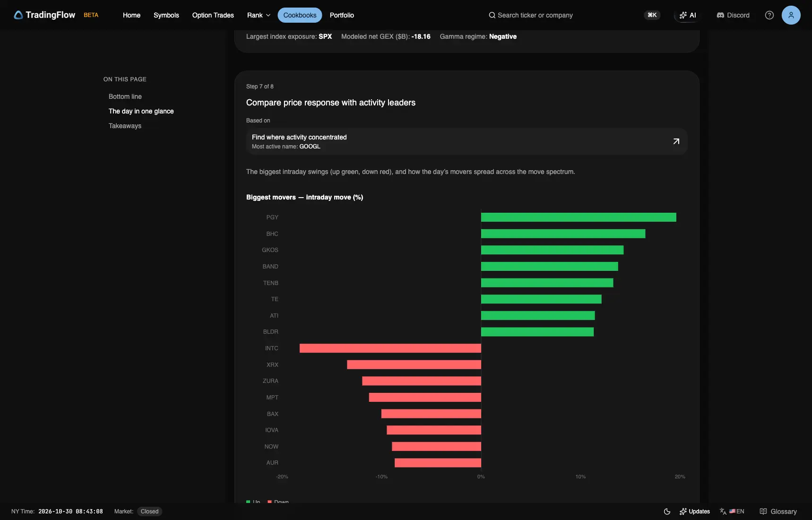Open the help question mark icon
This screenshot has height=520, width=812.
coord(769,15)
